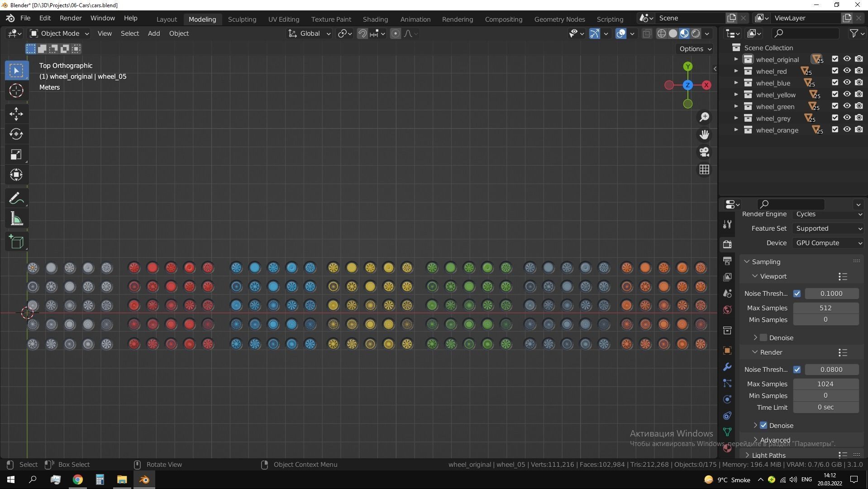Expand the wheel_orange collection

(x=736, y=130)
